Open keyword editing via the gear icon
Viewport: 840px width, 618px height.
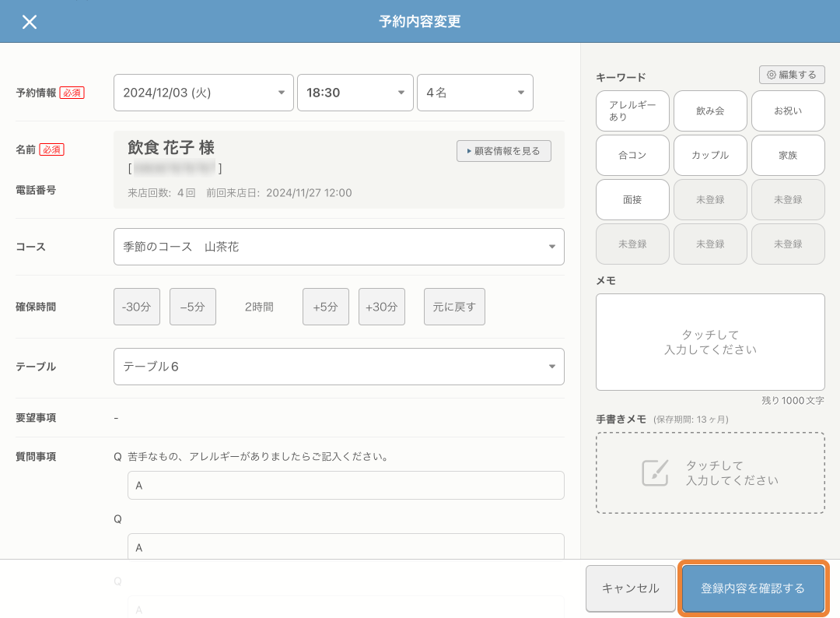click(x=792, y=75)
